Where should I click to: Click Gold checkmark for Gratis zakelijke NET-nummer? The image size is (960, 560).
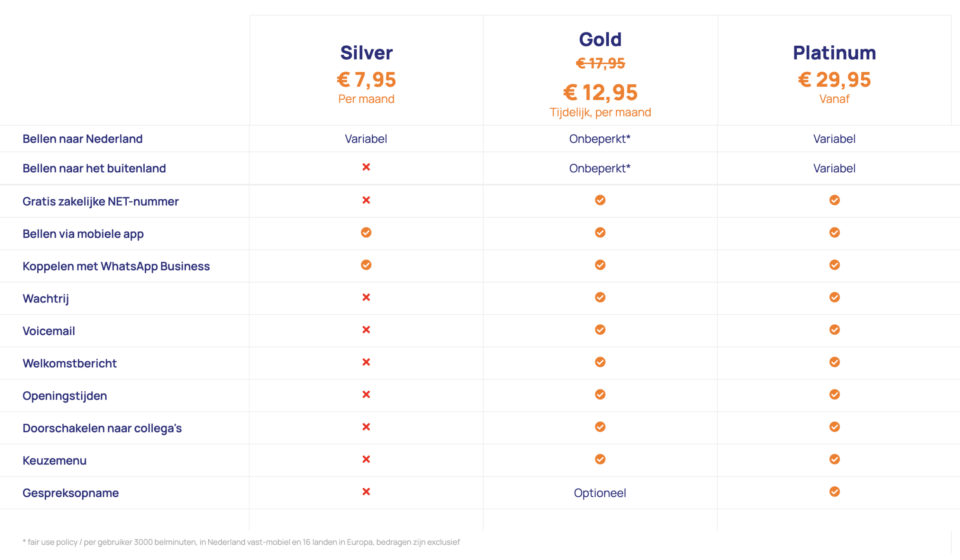[x=600, y=200]
